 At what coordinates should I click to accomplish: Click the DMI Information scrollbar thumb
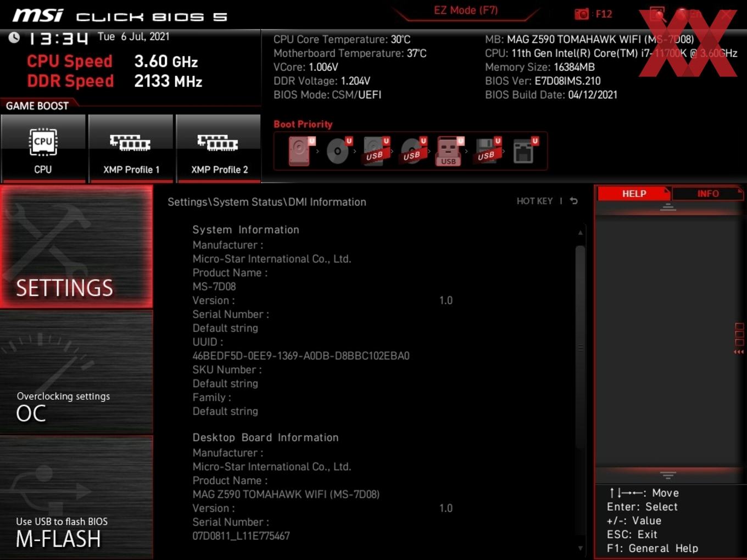(580, 346)
